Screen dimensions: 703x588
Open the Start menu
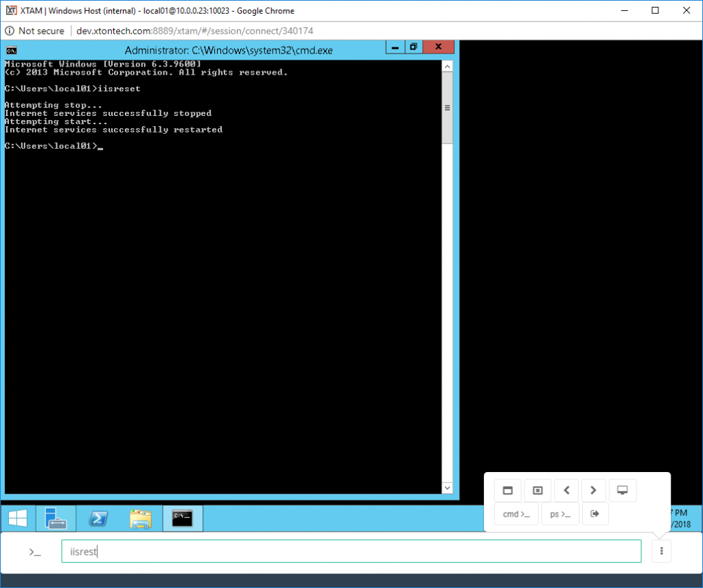click(x=17, y=519)
